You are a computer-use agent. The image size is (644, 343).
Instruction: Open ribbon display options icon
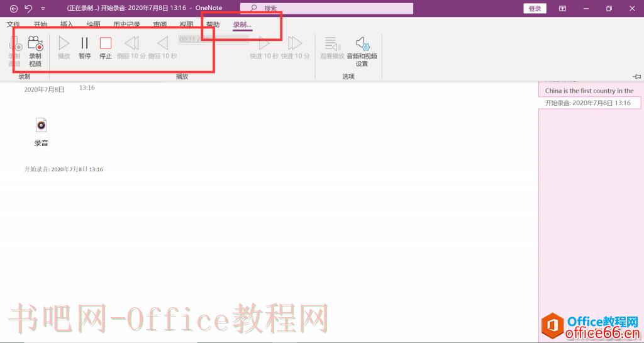(x=563, y=8)
